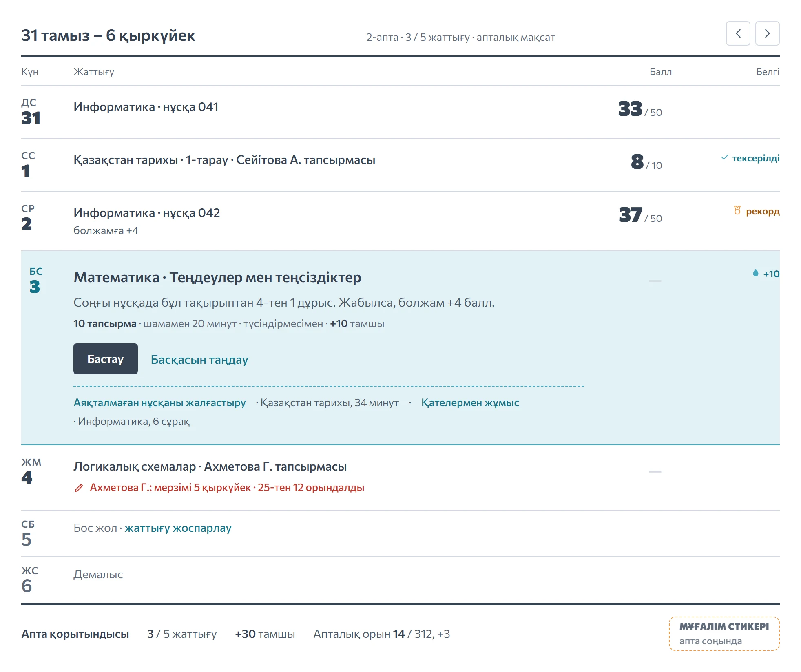
Task: Click the checkmark icon next to тексерілді
Action: click(724, 157)
